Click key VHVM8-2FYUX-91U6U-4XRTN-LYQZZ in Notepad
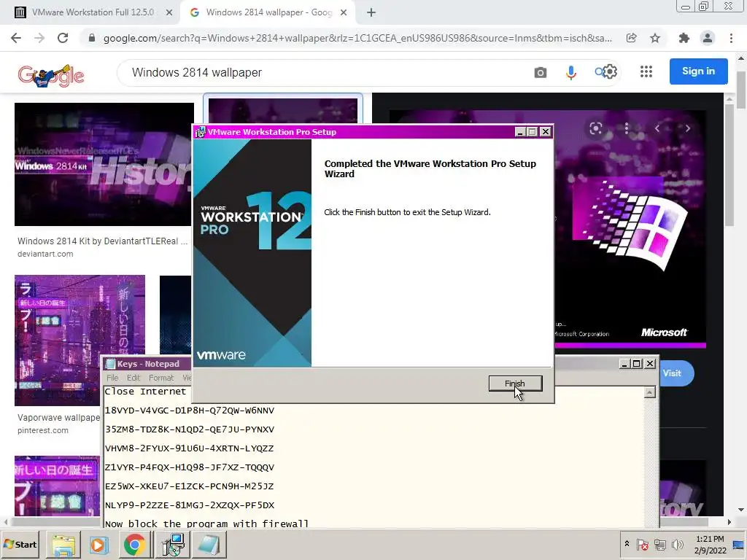Screen dimensions: 747x560 [189, 448]
